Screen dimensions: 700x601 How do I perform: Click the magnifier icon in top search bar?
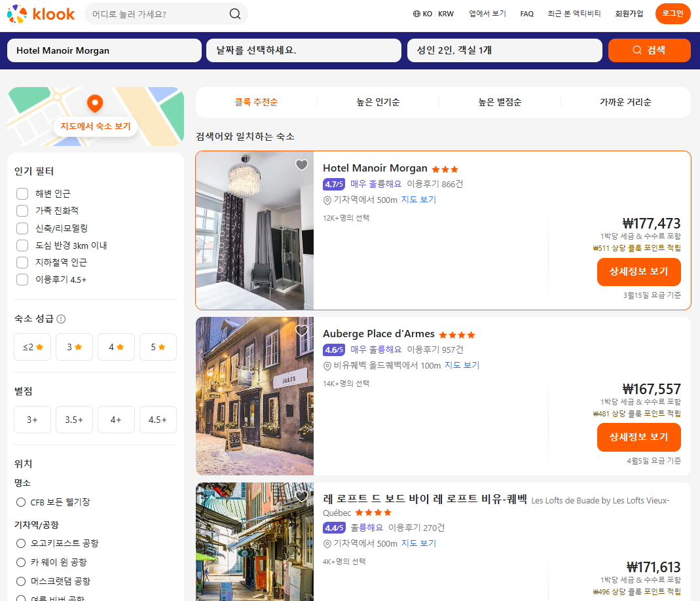point(235,14)
